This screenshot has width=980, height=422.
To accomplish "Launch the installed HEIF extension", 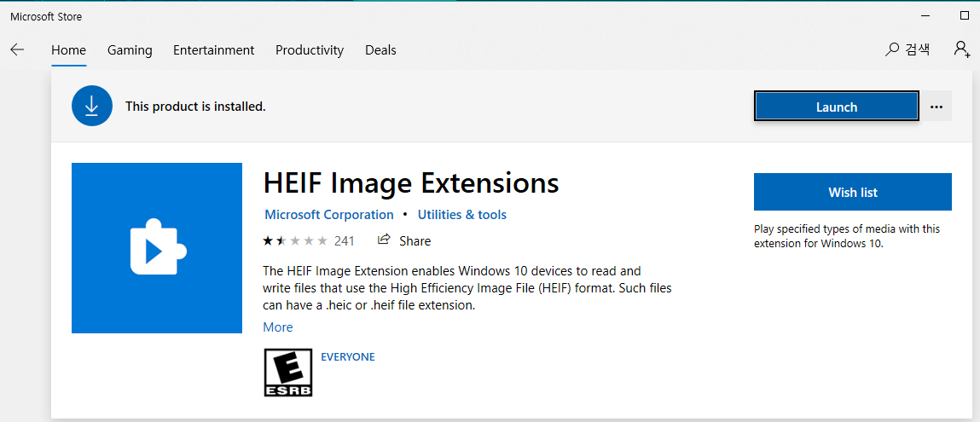I will [x=836, y=107].
